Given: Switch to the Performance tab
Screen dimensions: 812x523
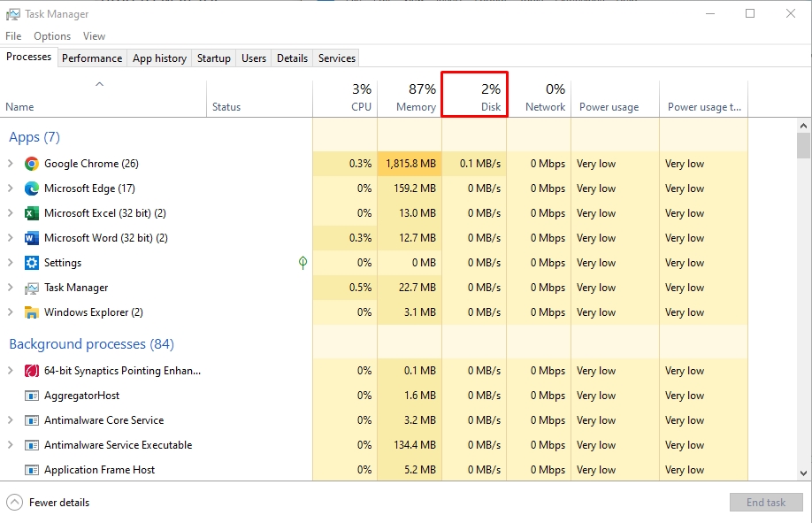Looking at the screenshot, I should coord(92,58).
